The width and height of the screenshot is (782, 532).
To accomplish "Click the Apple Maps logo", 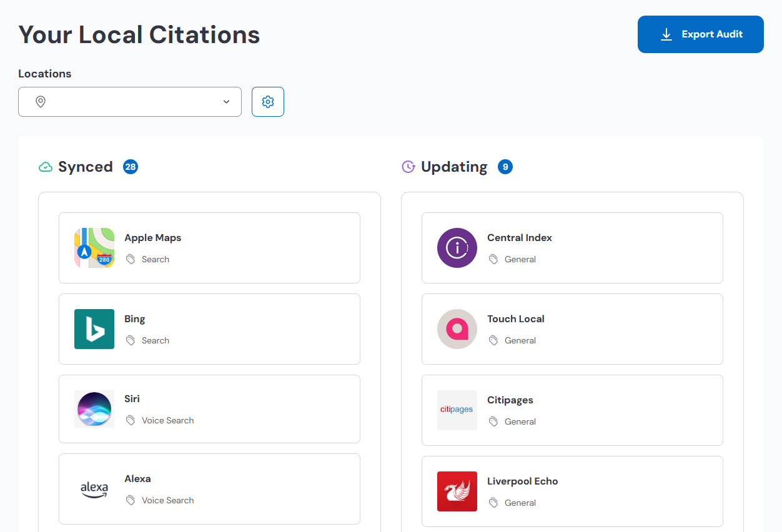I will (94, 248).
